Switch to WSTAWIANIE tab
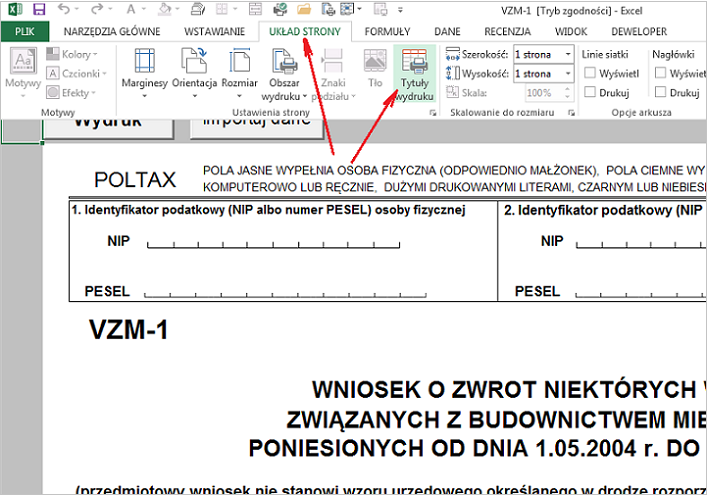 click(x=215, y=32)
